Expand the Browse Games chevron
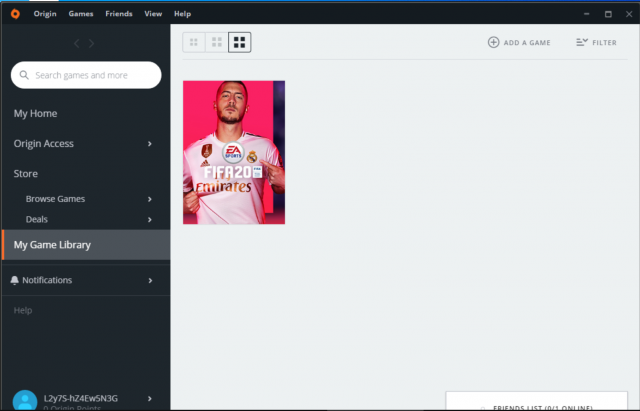The width and height of the screenshot is (640, 411). [x=150, y=199]
